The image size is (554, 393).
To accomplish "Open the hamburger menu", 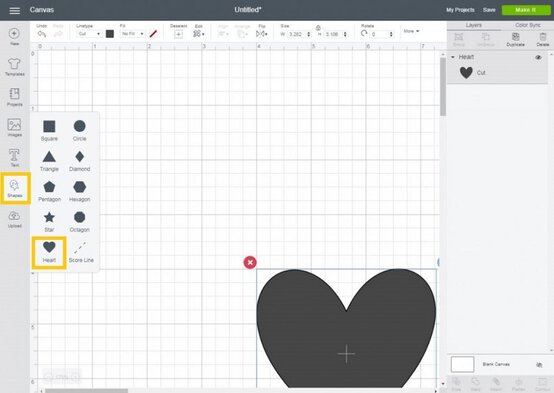I will point(14,10).
